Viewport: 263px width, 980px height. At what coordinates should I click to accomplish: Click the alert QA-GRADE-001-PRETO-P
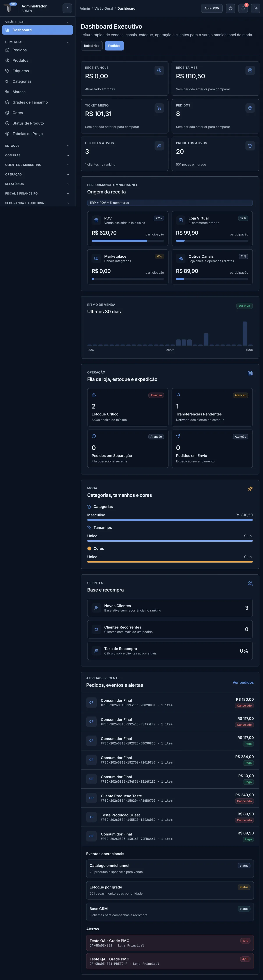170,961
